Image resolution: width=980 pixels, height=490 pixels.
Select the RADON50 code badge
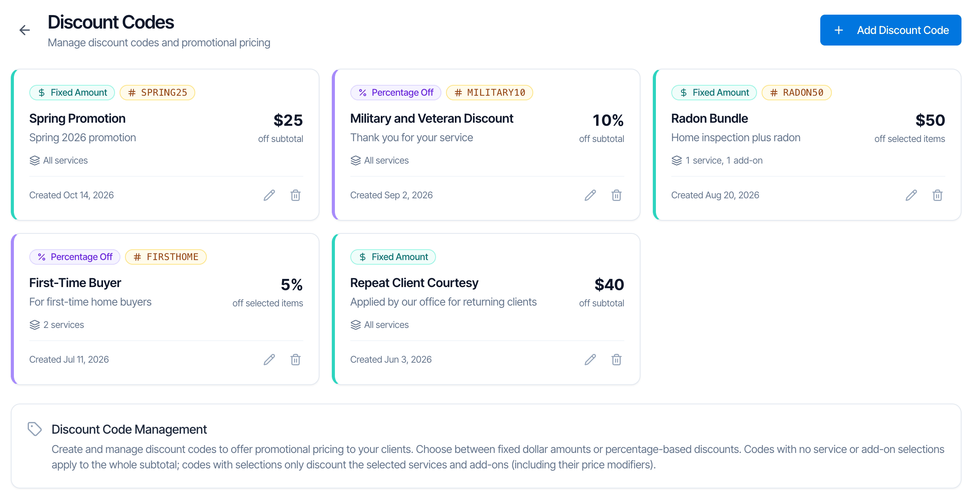point(797,93)
